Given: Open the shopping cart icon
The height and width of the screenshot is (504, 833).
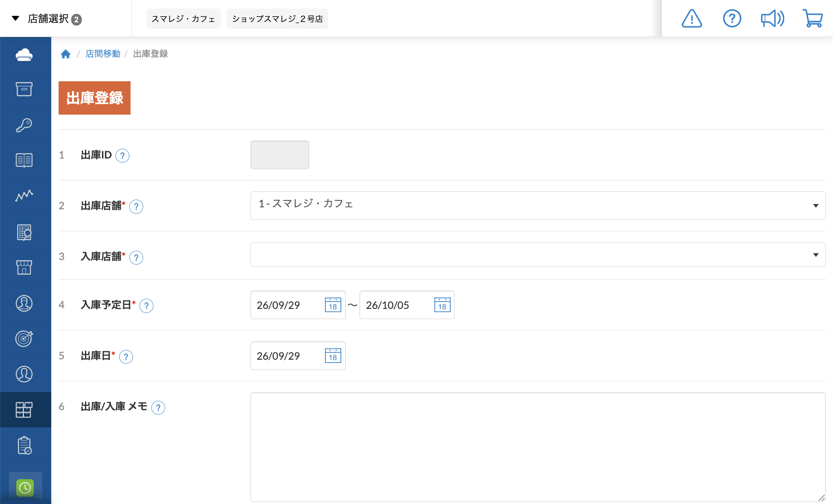Looking at the screenshot, I should (813, 18).
